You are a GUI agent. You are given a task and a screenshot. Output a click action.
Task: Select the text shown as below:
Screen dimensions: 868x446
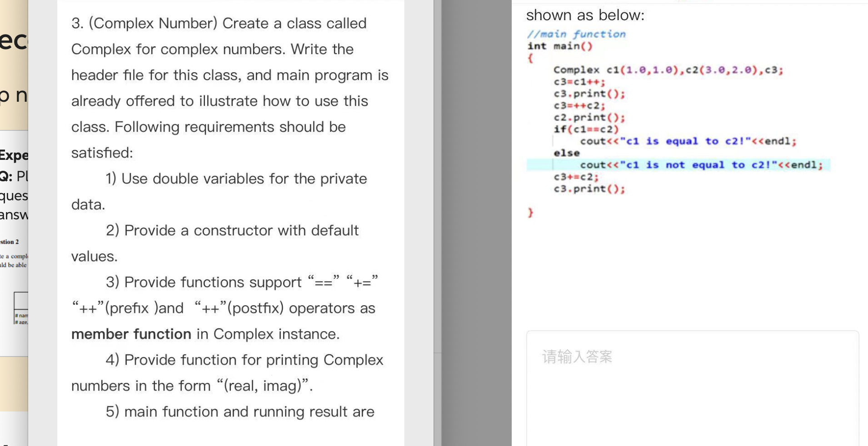(x=585, y=15)
